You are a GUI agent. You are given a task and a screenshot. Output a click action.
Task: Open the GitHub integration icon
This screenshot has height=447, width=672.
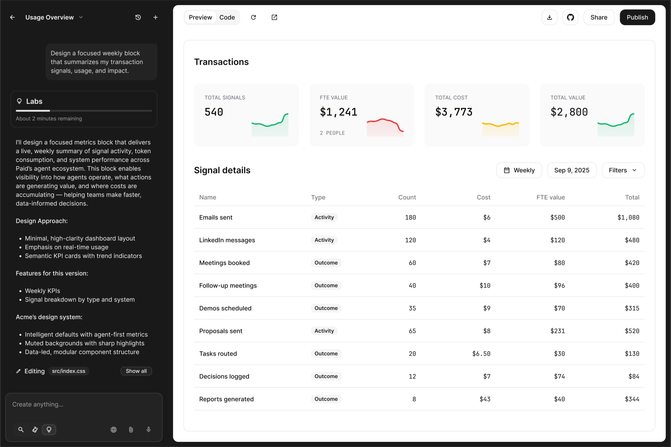[x=570, y=18]
